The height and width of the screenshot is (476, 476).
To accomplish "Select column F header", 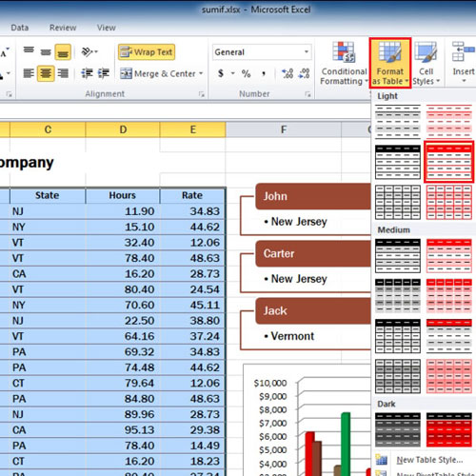I will coord(284,129).
